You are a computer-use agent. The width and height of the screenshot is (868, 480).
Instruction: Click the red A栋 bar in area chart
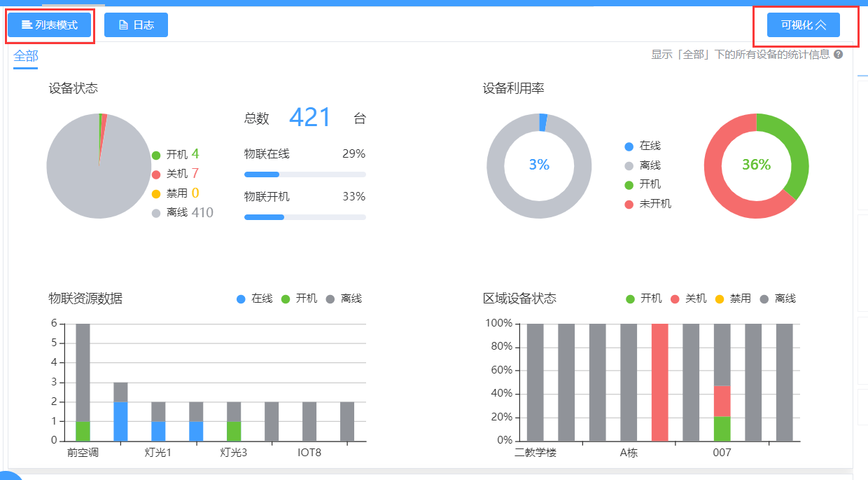659,382
